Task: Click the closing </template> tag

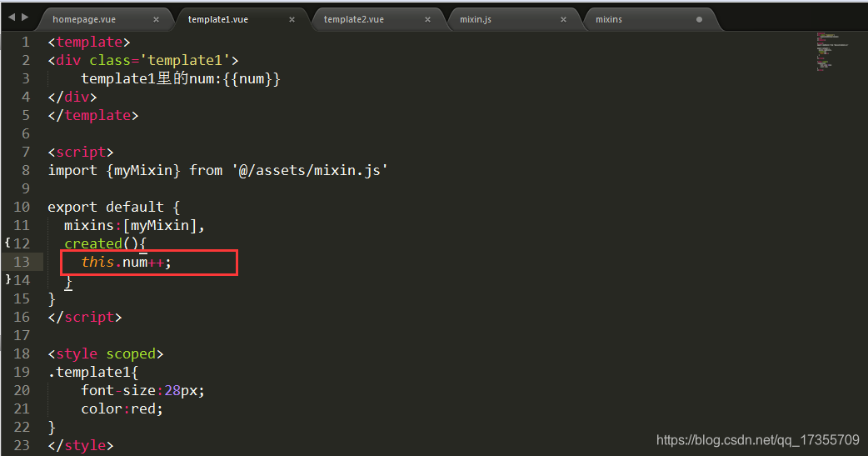Action: [x=93, y=115]
